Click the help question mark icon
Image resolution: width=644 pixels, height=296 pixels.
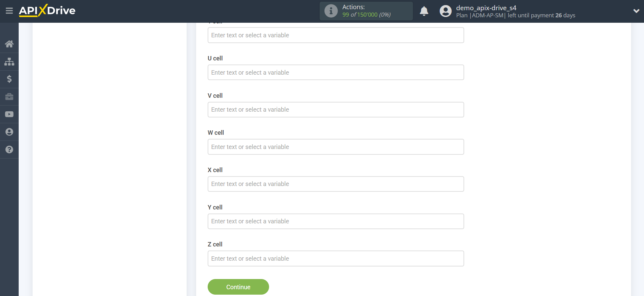(x=9, y=149)
